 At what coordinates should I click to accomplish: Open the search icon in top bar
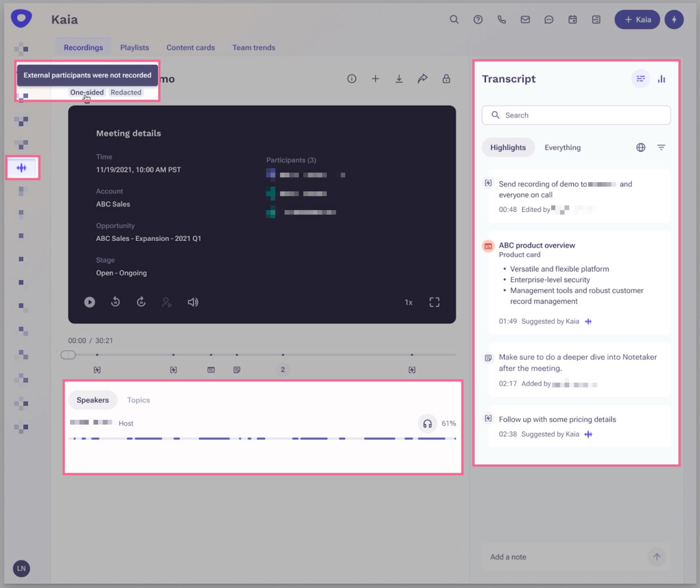coord(454,19)
